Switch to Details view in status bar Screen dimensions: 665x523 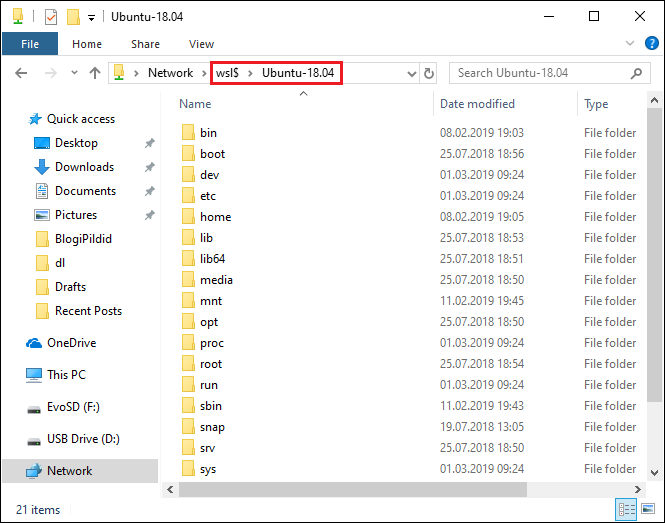pyautogui.click(x=627, y=509)
